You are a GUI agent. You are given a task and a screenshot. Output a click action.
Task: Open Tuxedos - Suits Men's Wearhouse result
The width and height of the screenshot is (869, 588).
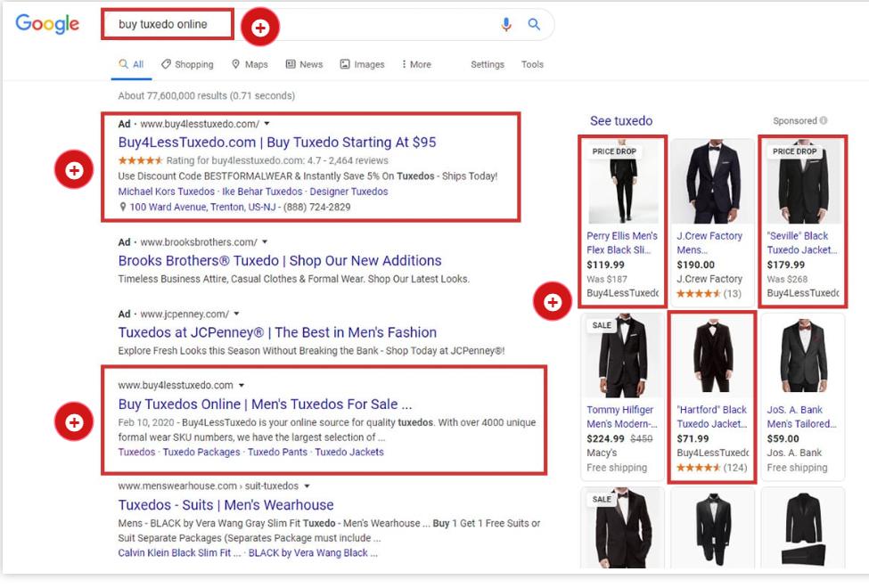pos(225,505)
